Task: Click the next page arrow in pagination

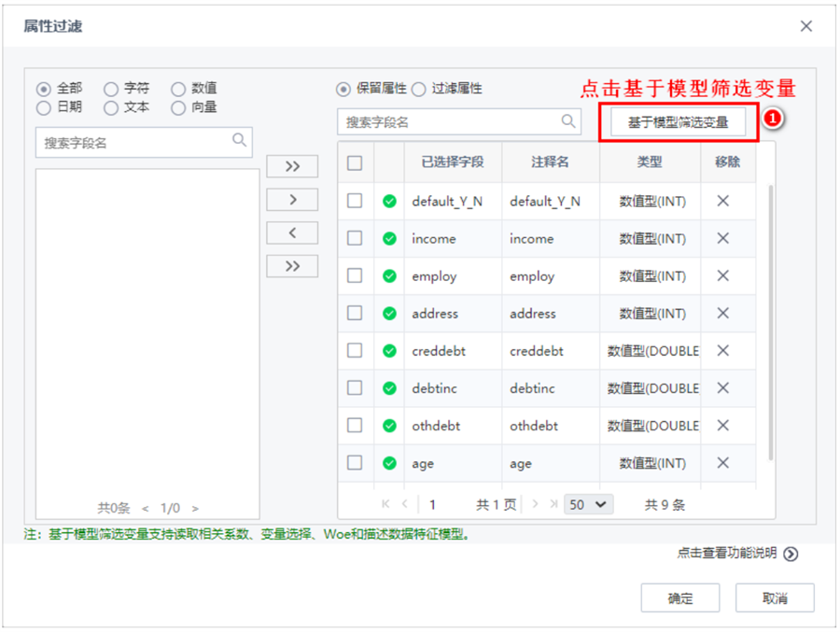Action: point(537,504)
